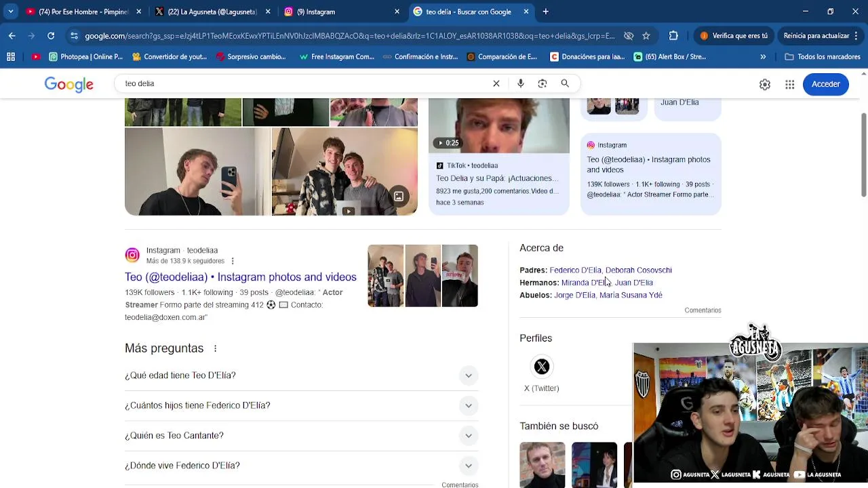Open options for Más preguntas section
Viewport: 868px width, 488px height.
[x=215, y=348]
